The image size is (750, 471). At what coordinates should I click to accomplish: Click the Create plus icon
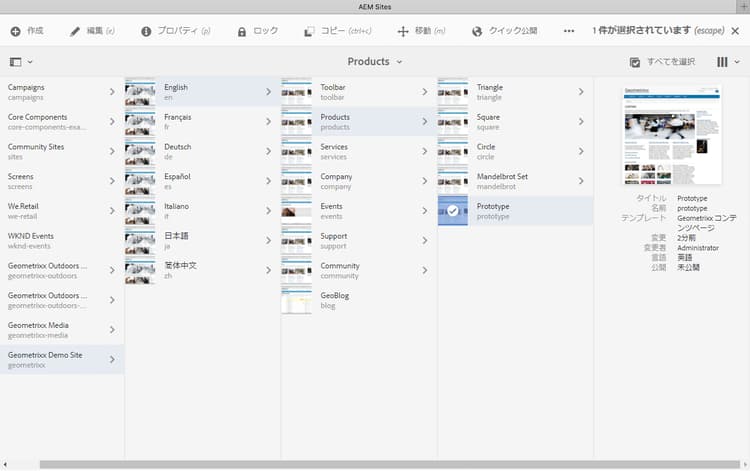point(15,32)
